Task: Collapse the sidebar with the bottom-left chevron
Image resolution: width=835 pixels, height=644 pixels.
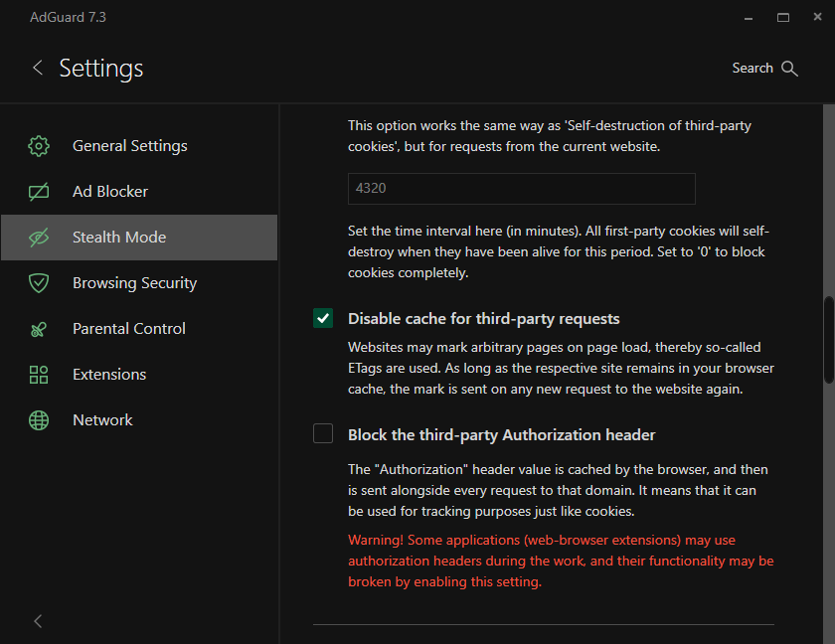Action: [38, 621]
